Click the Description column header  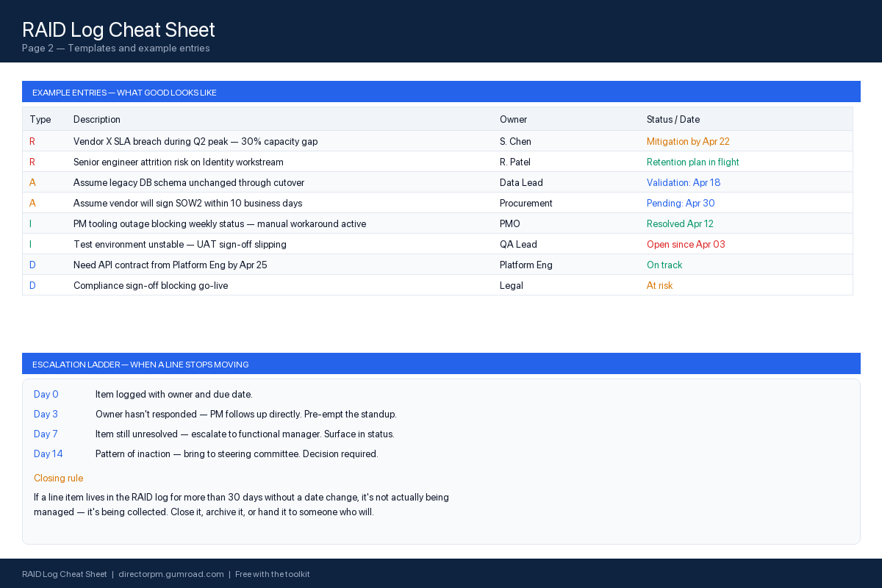pos(97,119)
